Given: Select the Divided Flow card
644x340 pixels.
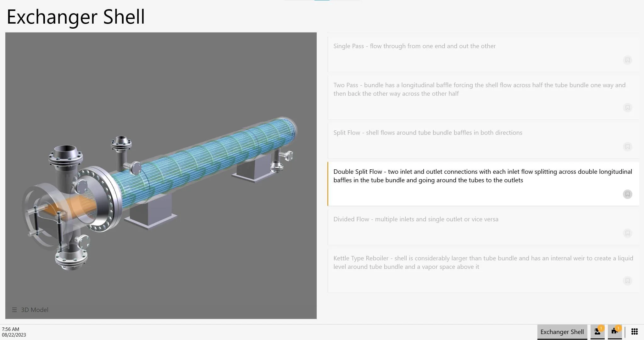Looking at the screenshot, I should coord(416,219).
